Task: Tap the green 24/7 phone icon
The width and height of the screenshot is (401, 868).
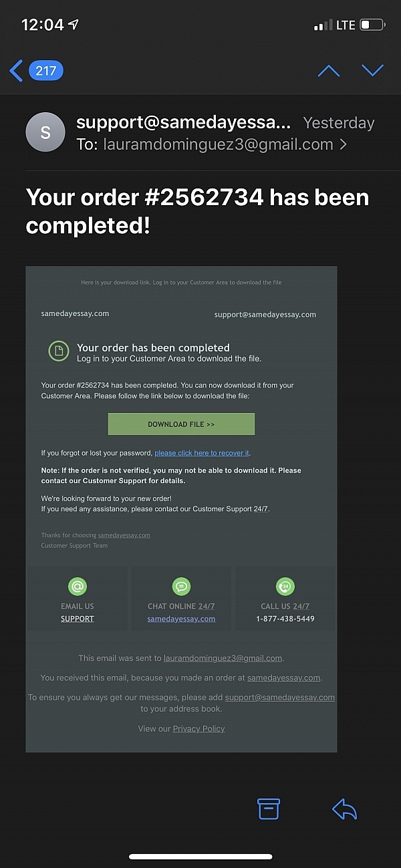Action: pyautogui.click(x=285, y=587)
